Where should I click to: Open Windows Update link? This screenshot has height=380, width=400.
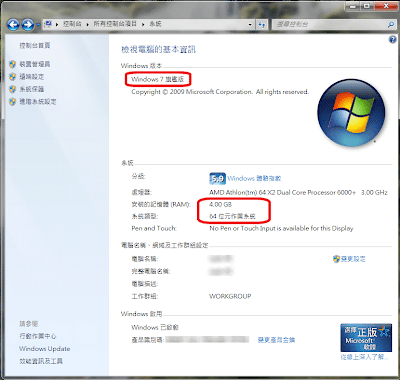(x=45, y=349)
